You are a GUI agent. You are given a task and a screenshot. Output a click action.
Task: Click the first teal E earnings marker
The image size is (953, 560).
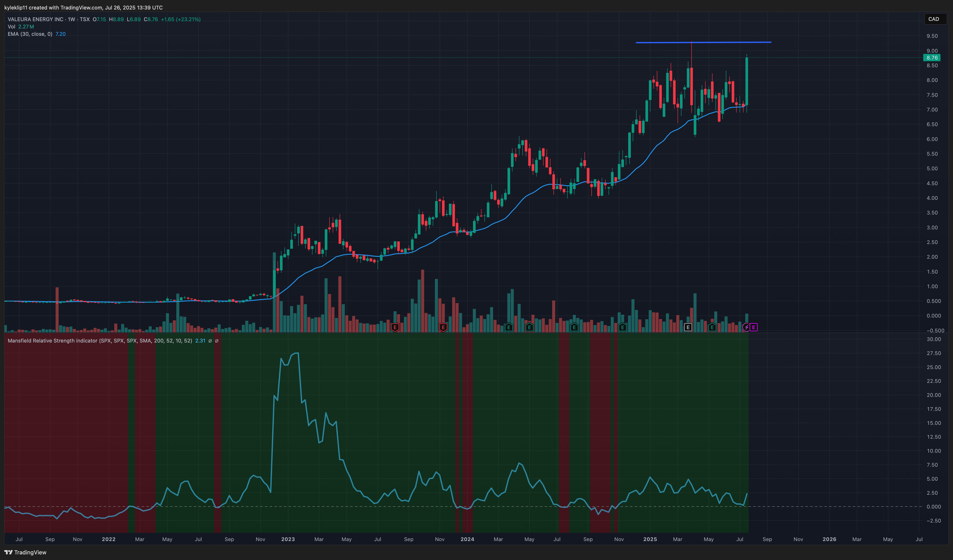click(509, 327)
